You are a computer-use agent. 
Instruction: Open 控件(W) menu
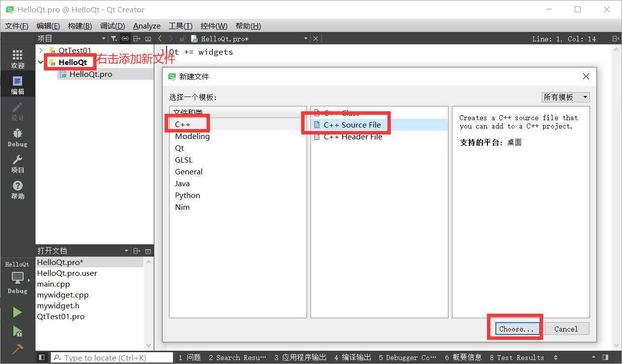[x=214, y=26]
